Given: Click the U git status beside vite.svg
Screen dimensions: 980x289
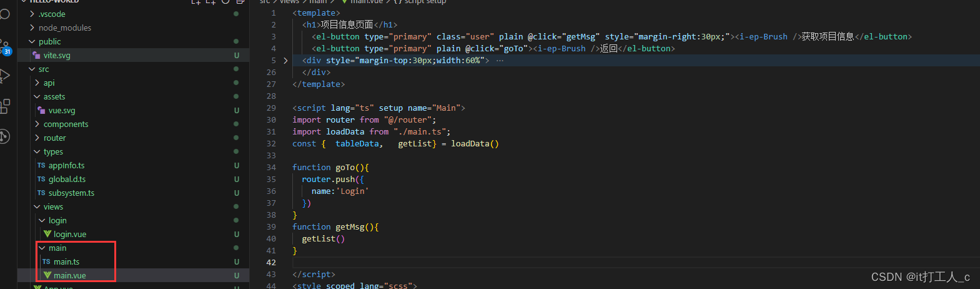Looking at the screenshot, I should [237, 55].
